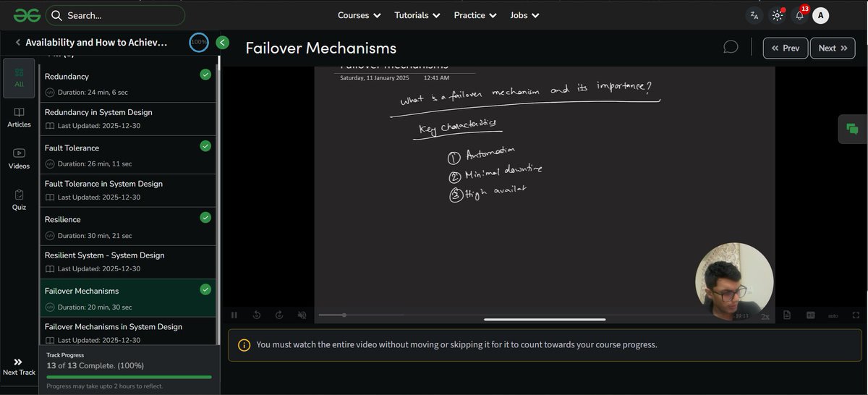Open the green chat widget on right edge
The width and height of the screenshot is (868, 395).
(852, 129)
